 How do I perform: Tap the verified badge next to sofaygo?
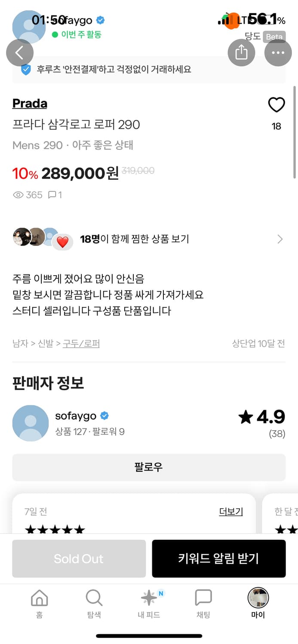[100, 19]
